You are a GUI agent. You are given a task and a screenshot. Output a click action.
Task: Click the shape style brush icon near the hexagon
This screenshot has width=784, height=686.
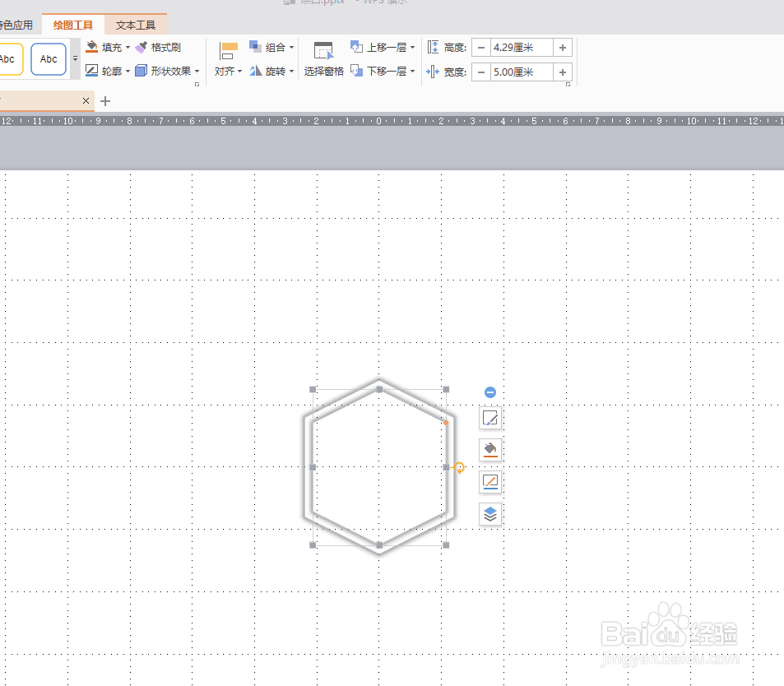(489, 418)
